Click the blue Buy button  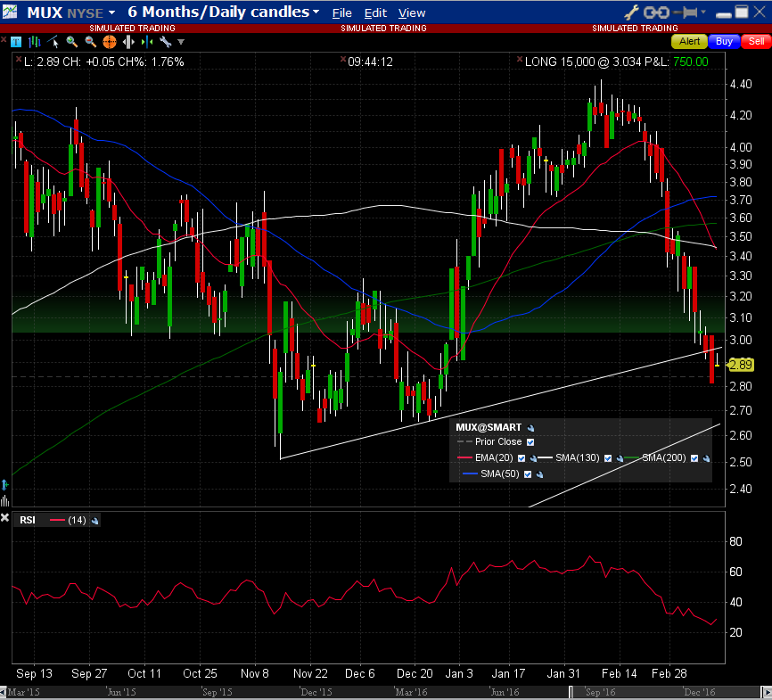click(724, 41)
